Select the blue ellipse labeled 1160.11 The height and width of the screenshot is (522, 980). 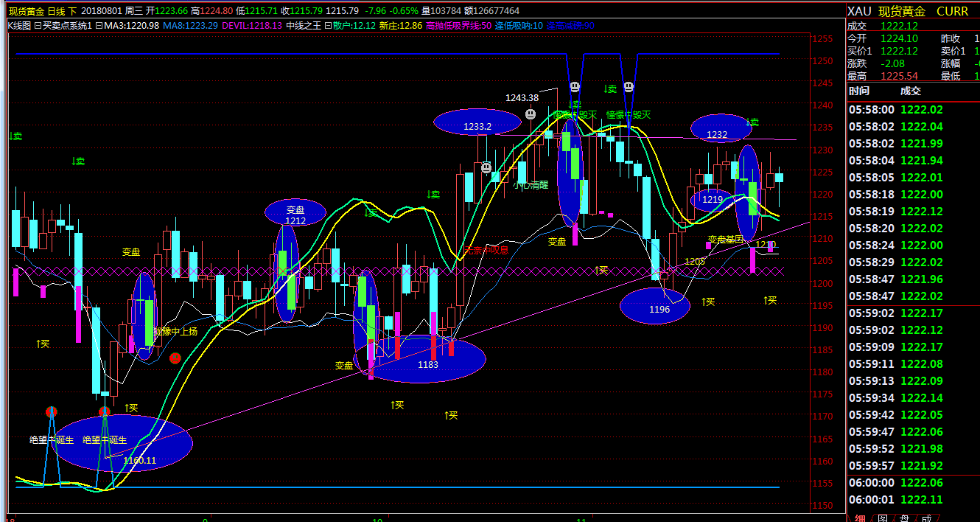[123, 443]
